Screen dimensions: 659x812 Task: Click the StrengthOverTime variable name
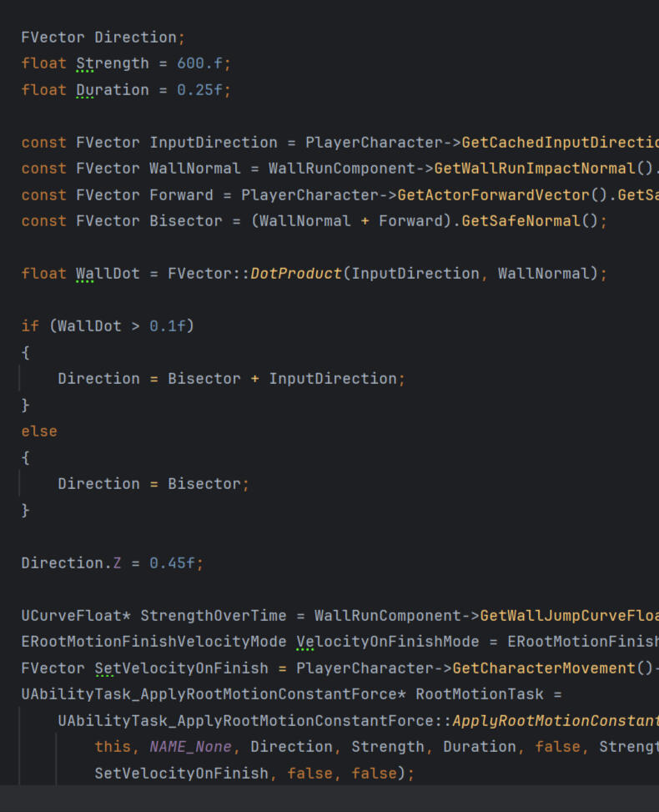[x=213, y=616]
